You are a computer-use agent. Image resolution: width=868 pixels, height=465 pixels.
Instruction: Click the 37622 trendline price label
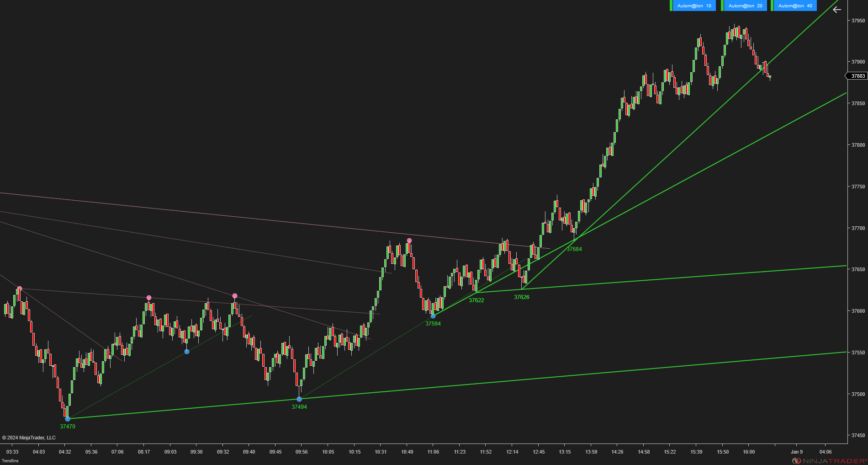point(476,300)
